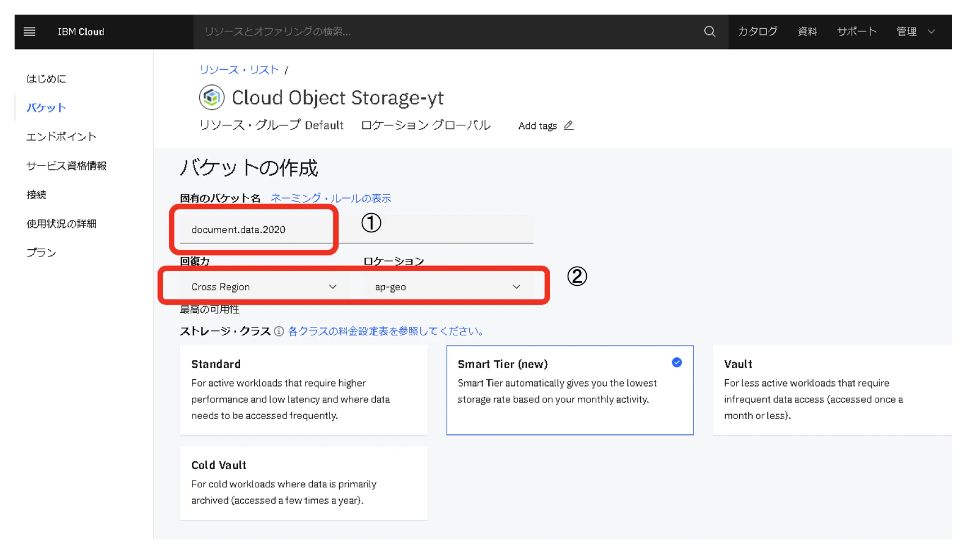This screenshot has height=557, width=980.
Task: Open the hamburger navigation menu
Action: (x=29, y=32)
